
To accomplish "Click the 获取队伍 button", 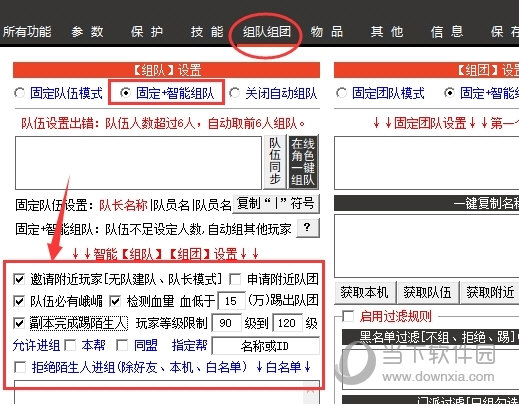I will pyautogui.click(x=427, y=293).
